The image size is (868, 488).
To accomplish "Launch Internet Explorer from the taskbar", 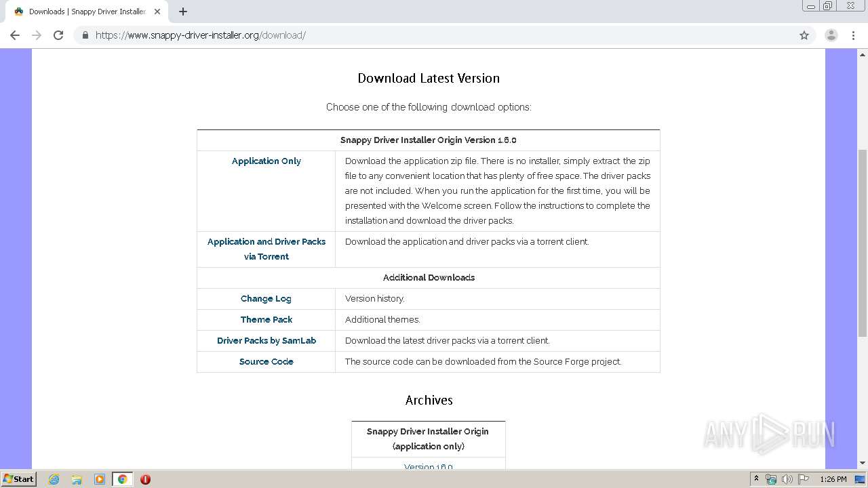I will click(54, 479).
